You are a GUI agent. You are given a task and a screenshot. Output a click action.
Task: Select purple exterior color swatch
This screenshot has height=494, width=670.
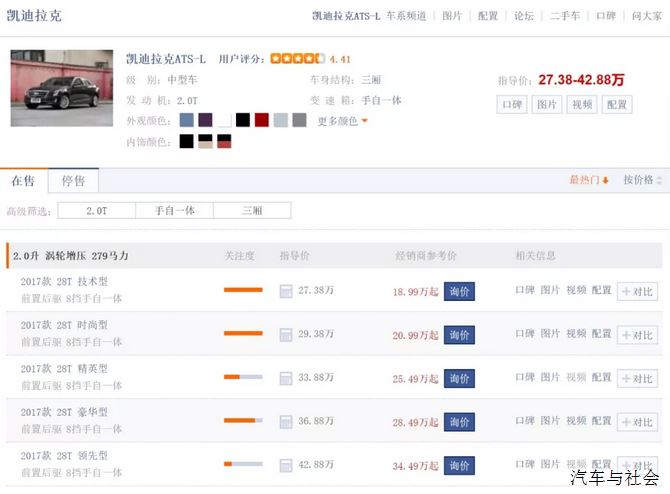pos(205,120)
